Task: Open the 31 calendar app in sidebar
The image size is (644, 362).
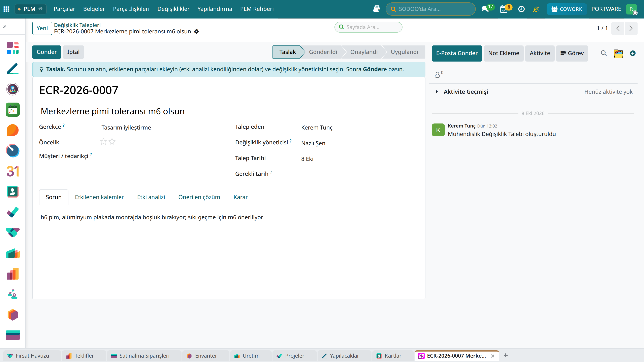Action: point(12,171)
